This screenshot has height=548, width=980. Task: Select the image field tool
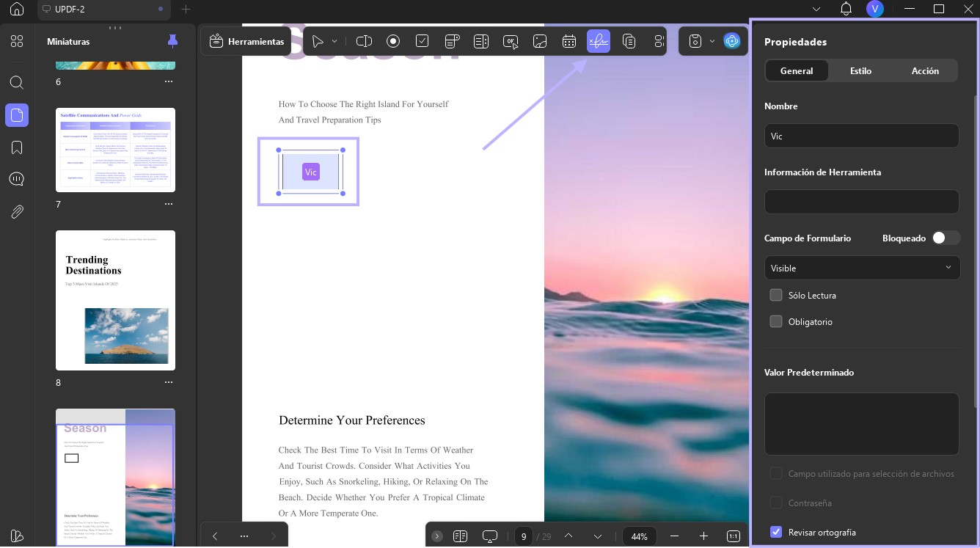[x=540, y=41]
